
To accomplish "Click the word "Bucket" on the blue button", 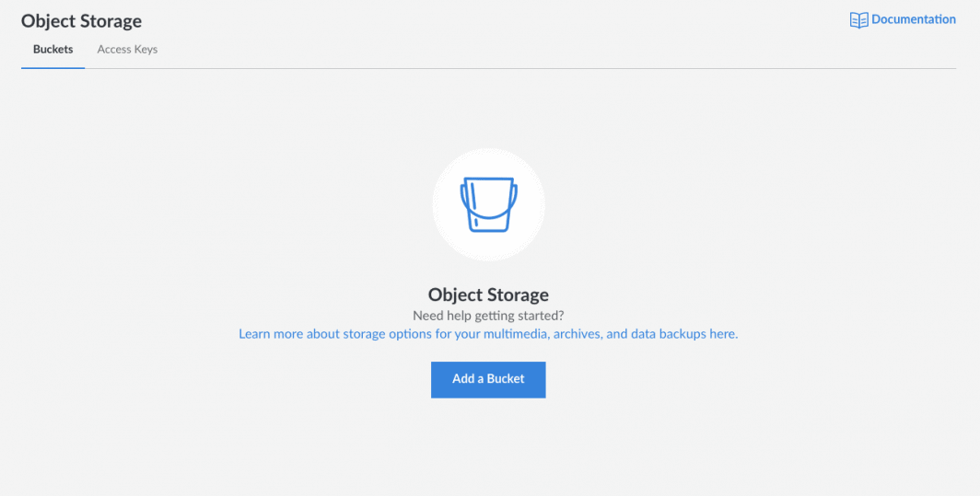I will [x=505, y=379].
